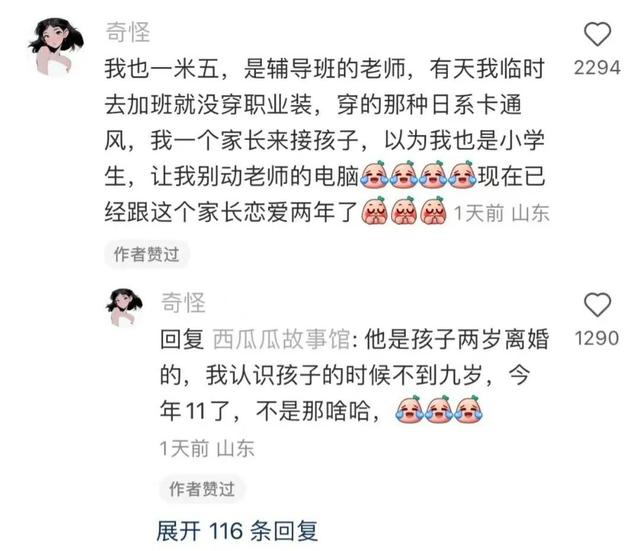Open mentioned user 西瓜瓜故事馆
Screen dimensions: 640x551
coord(281,339)
